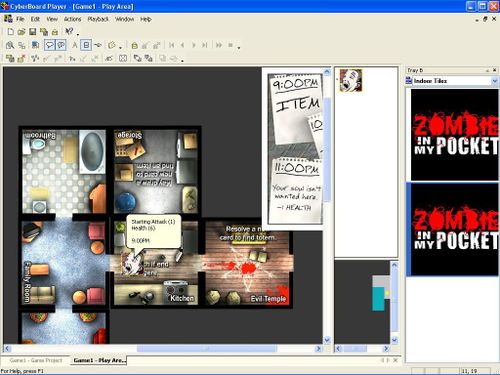Expand overflow arrow of third toolbar row
500x375 pixels.
tap(182, 61)
